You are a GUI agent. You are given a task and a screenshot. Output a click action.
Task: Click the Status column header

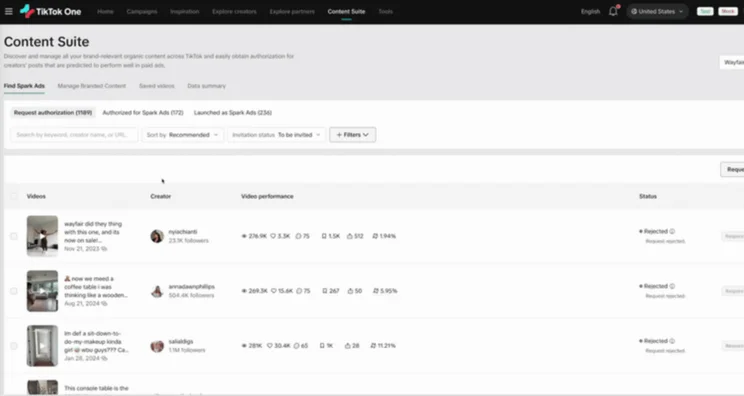[x=648, y=196]
